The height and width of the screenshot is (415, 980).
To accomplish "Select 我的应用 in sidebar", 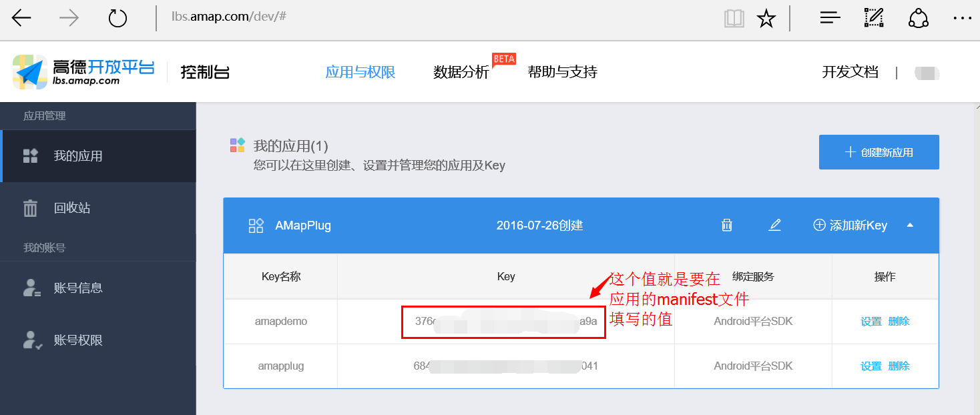I will tap(98, 156).
